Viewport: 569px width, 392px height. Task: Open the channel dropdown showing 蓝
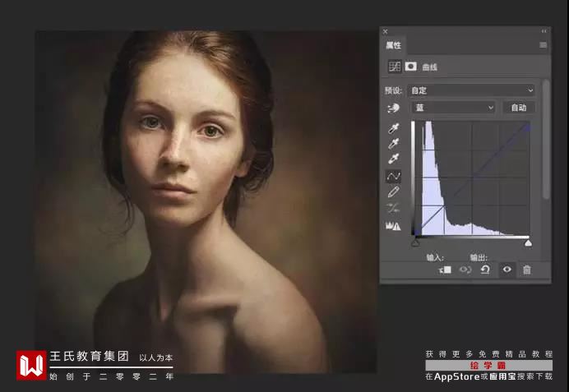(453, 108)
